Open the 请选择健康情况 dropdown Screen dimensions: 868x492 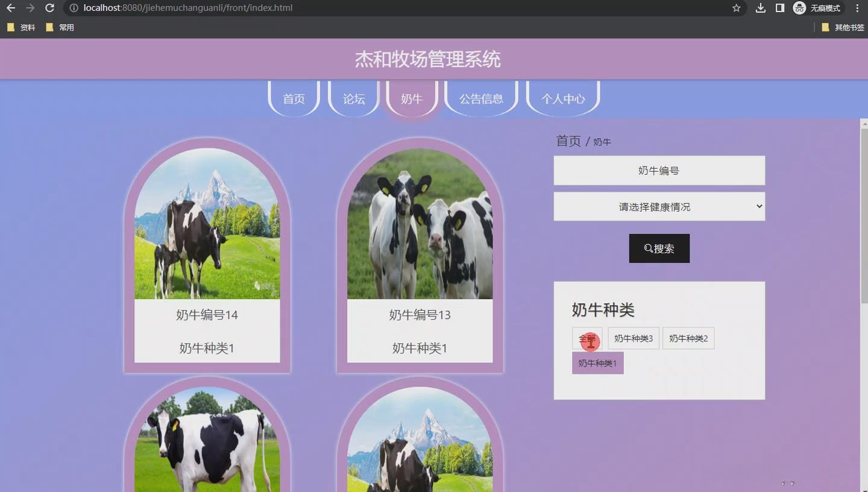[659, 206]
